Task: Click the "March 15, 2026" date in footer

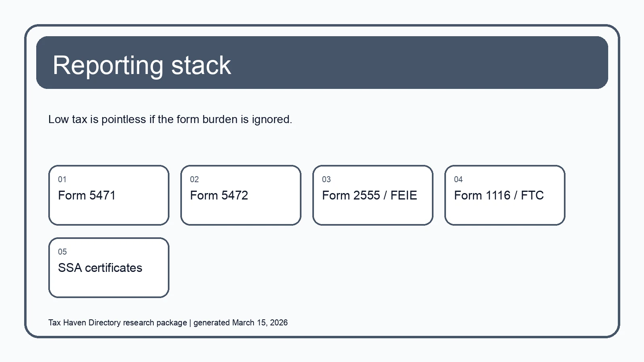Action: tap(260, 323)
